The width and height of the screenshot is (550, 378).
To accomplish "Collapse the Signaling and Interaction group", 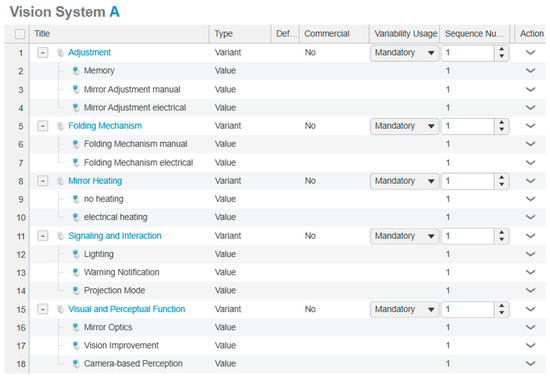I will 43,236.
